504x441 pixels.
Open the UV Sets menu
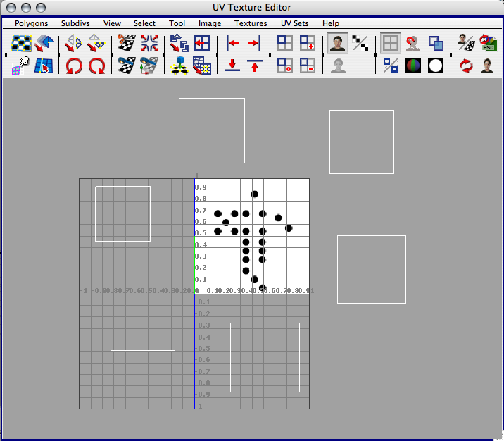[294, 23]
